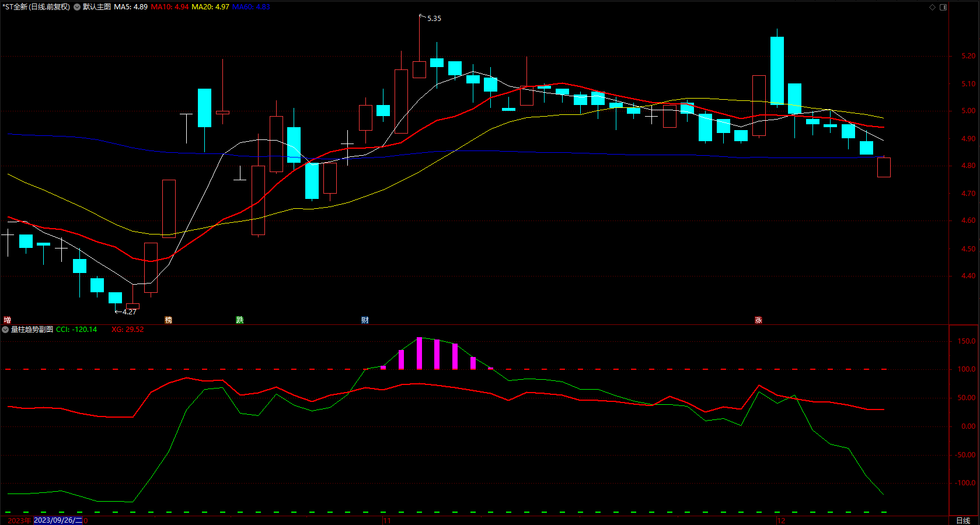Click the 跌 event marker icon

tap(240, 320)
